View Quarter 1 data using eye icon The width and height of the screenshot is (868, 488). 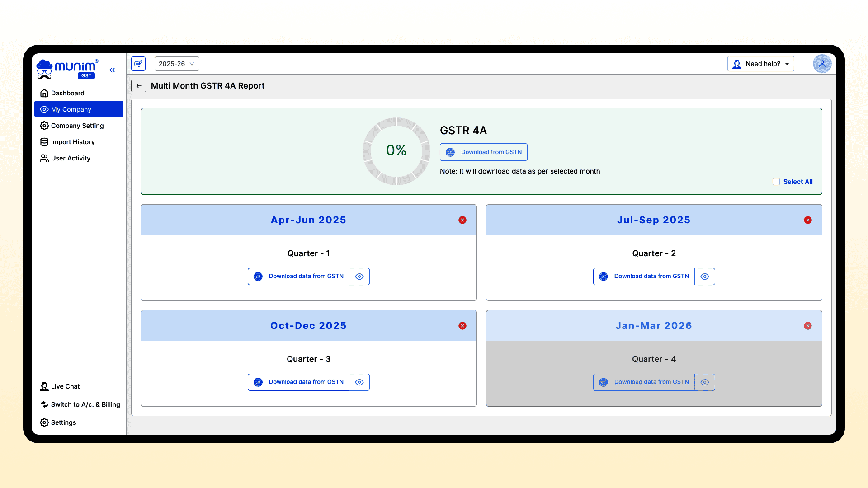[359, 277]
